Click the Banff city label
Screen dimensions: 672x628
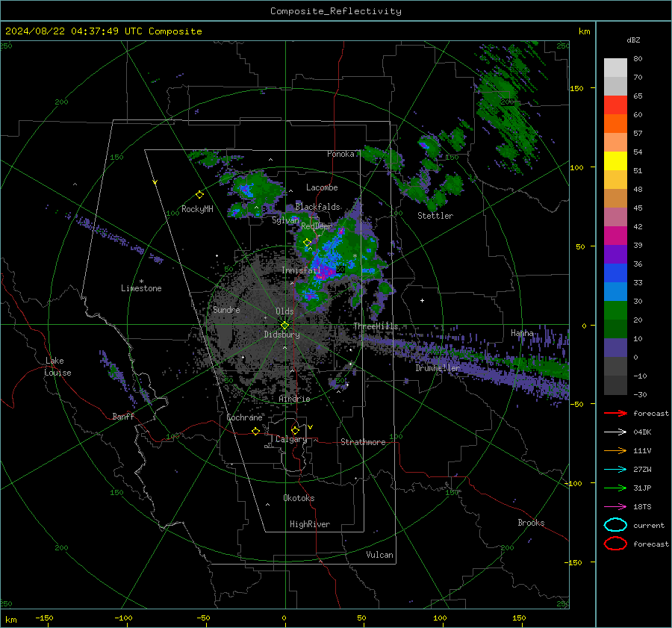click(x=123, y=417)
